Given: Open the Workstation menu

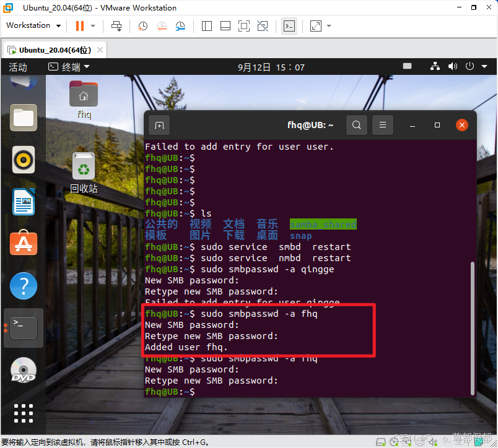Looking at the screenshot, I should point(33,25).
